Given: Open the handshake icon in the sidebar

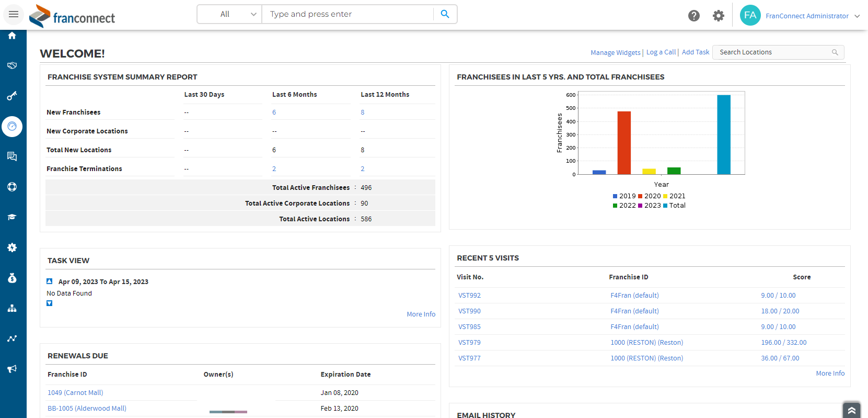Looking at the screenshot, I should pos(12,65).
